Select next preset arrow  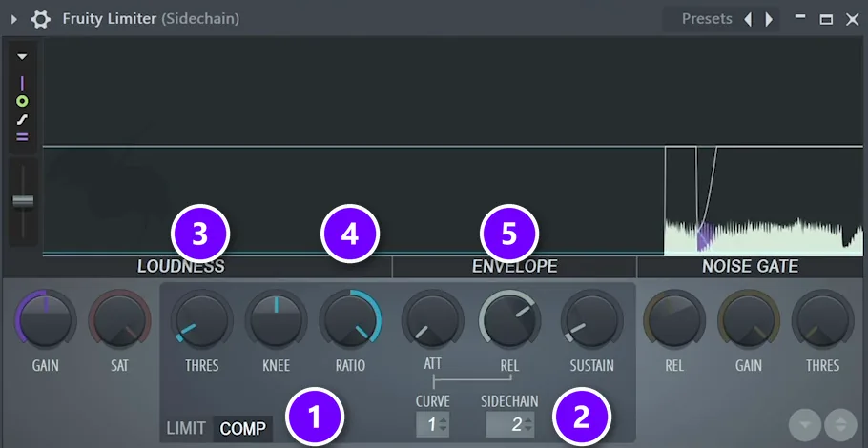pos(769,19)
